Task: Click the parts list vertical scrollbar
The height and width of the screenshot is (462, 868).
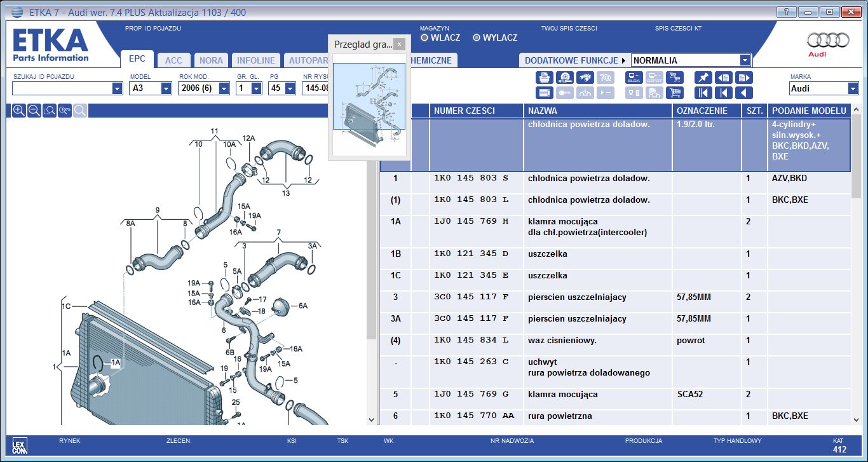Action: (857, 264)
